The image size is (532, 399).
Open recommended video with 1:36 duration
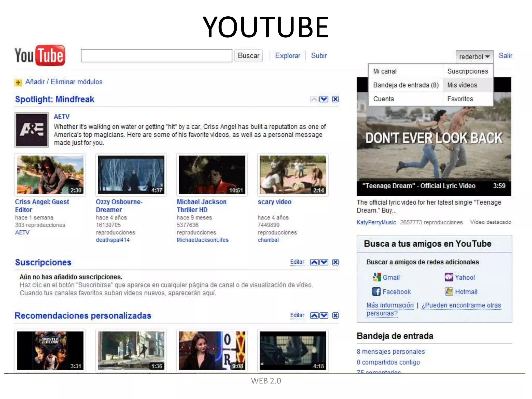(131, 351)
